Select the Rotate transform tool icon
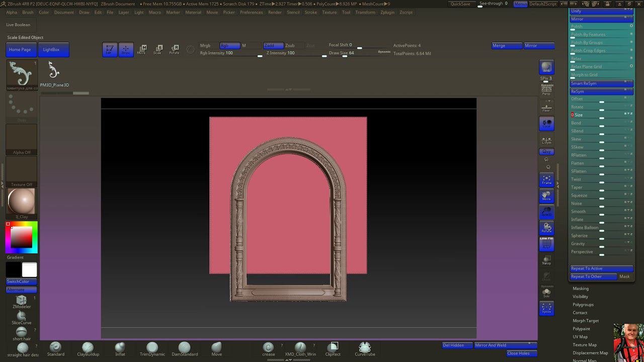Screen dimensions: 644x362 point(174,49)
